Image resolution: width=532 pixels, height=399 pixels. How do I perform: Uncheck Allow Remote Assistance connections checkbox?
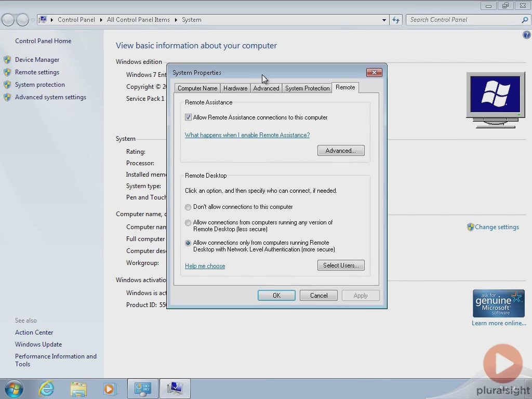[x=188, y=117]
